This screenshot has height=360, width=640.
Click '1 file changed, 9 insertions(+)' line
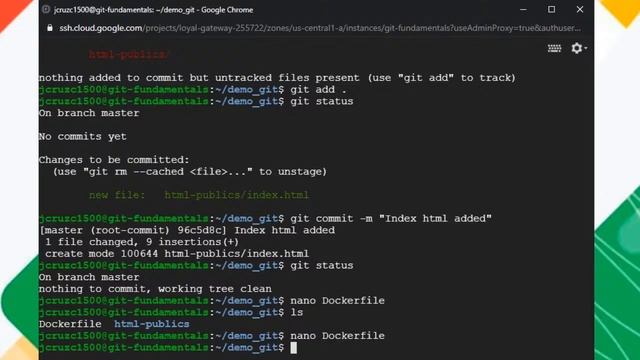click(x=142, y=242)
